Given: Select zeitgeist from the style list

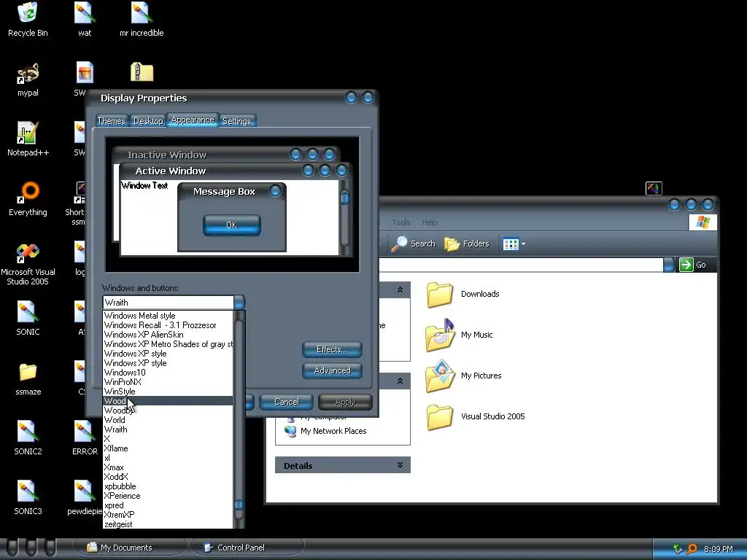Looking at the screenshot, I should click(168, 524).
